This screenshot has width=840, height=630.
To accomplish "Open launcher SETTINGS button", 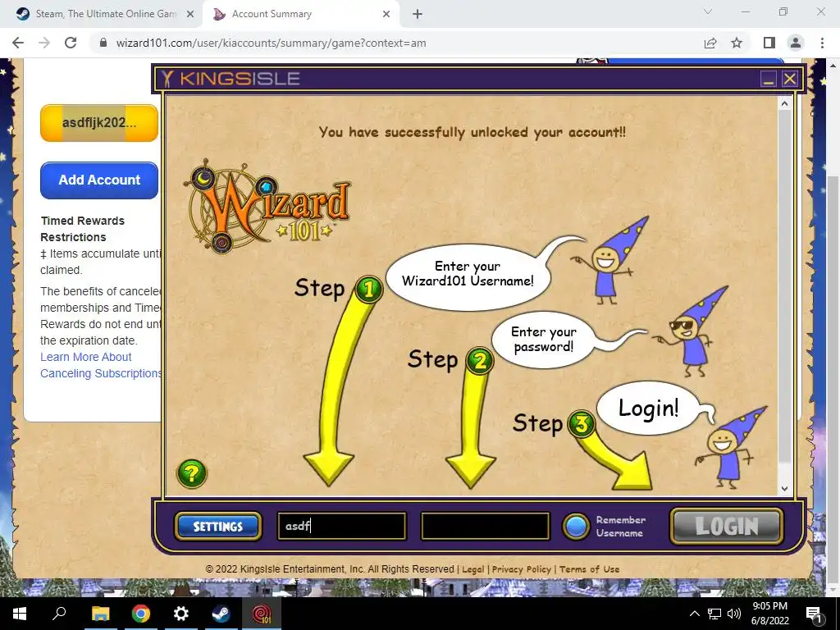I will tap(218, 526).
